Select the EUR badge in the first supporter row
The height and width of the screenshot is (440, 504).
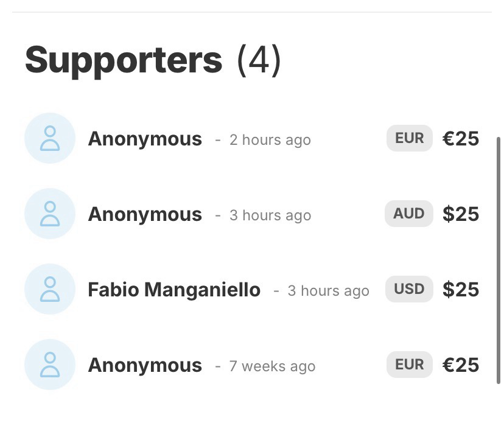409,138
